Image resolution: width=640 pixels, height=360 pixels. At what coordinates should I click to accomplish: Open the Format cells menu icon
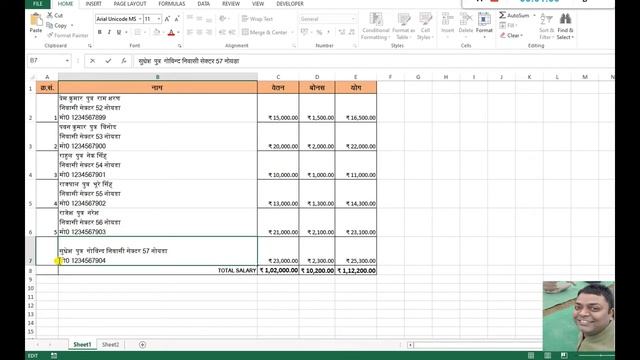(484, 19)
